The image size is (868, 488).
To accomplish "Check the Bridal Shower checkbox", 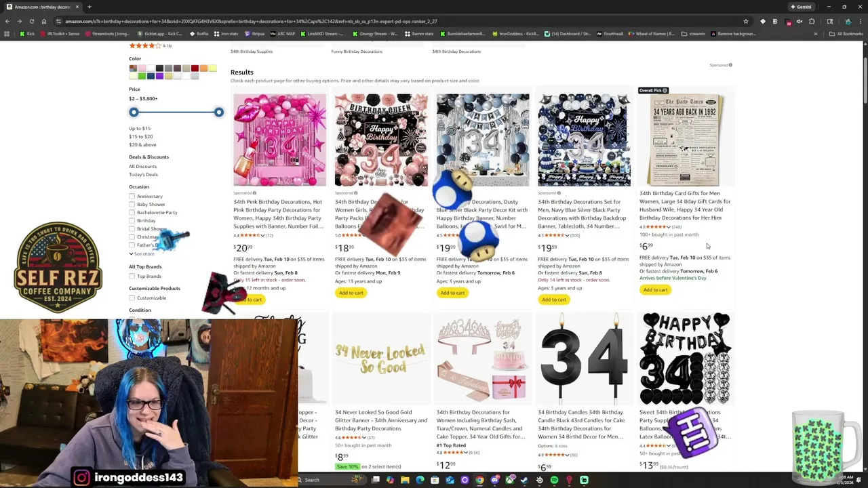I will (x=132, y=228).
